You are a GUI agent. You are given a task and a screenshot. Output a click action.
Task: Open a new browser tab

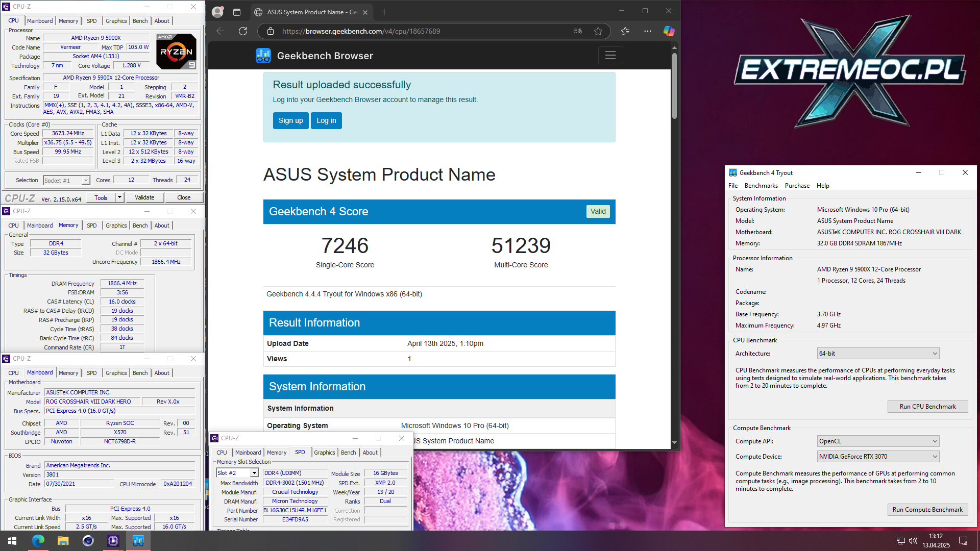(384, 12)
